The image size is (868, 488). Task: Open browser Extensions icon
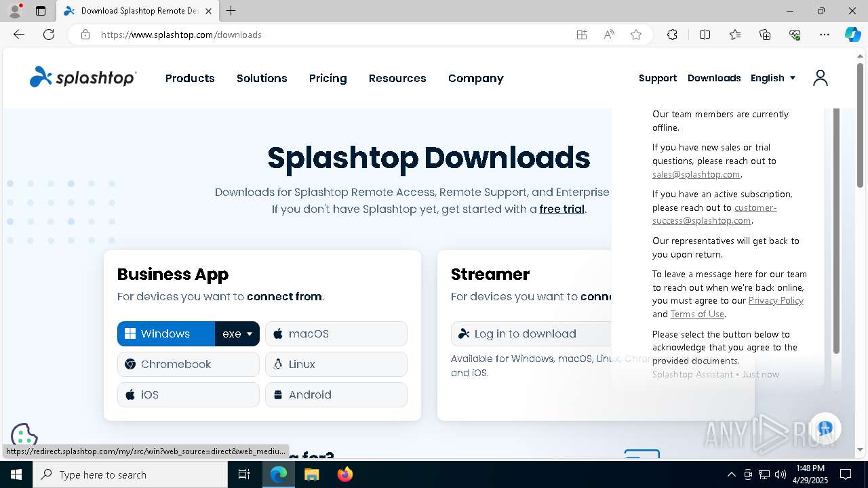pyautogui.click(x=672, y=35)
